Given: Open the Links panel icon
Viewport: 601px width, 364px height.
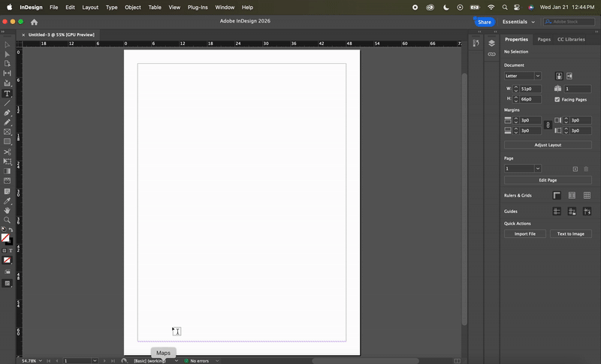Looking at the screenshot, I should [x=491, y=54].
